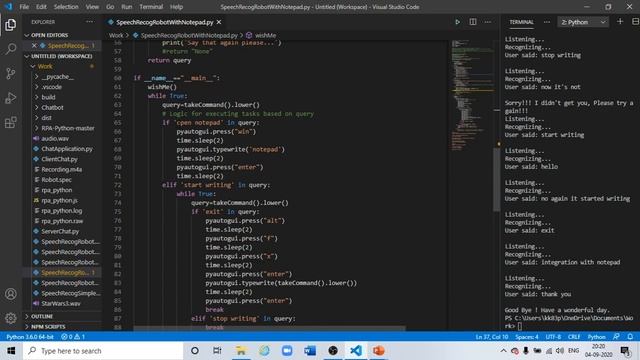
Task: Open terminal panel views ellipsis
Action: coord(547,22)
